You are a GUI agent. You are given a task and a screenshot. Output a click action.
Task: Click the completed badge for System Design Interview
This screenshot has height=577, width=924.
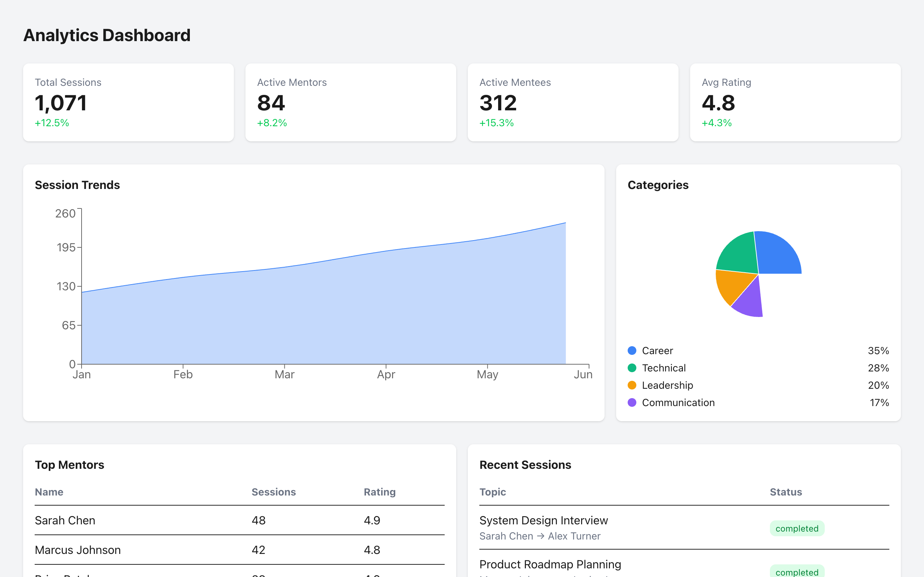(x=797, y=528)
